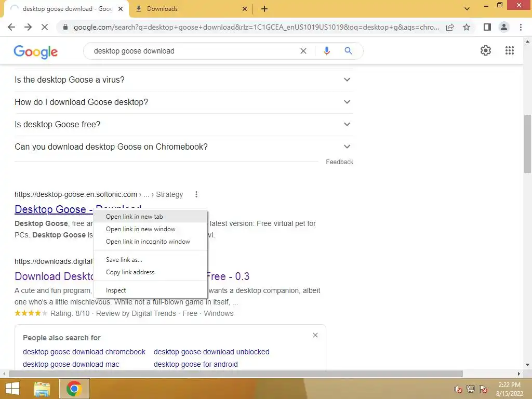Image resolution: width=532 pixels, height=399 pixels.
Task: Search desktop goose download unblocked
Action: pos(211,352)
